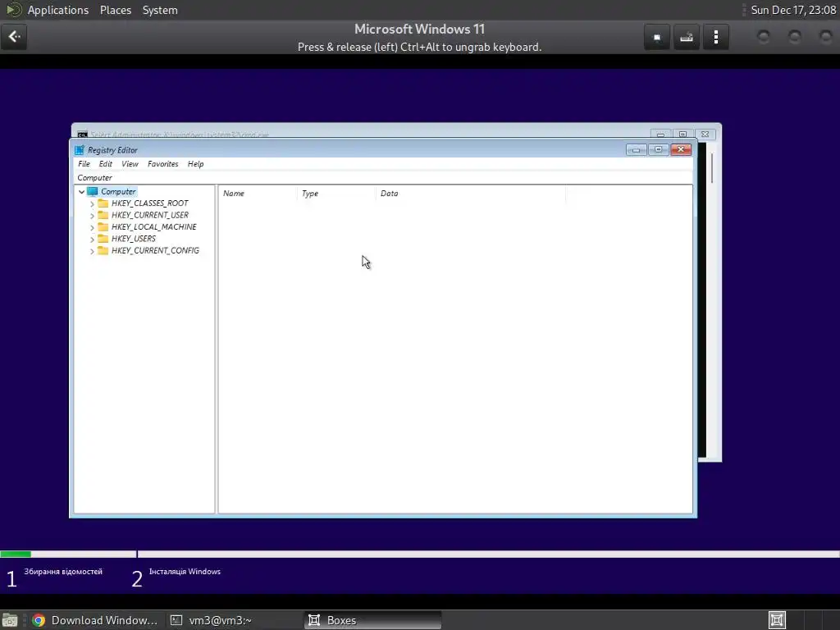Viewport: 840px width, 630px height.
Task: Click the Chrome icon in the taskbar
Action: pyautogui.click(x=39, y=620)
